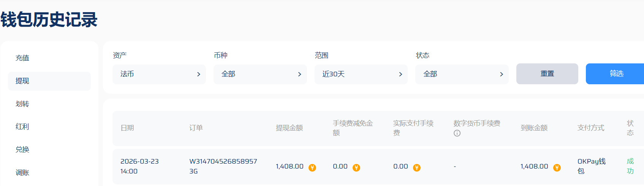The width and height of the screenshot is (644, 186).
Task: Click the yuan coin icon in 手续费减免金额 column
Action: pos(356,167)
